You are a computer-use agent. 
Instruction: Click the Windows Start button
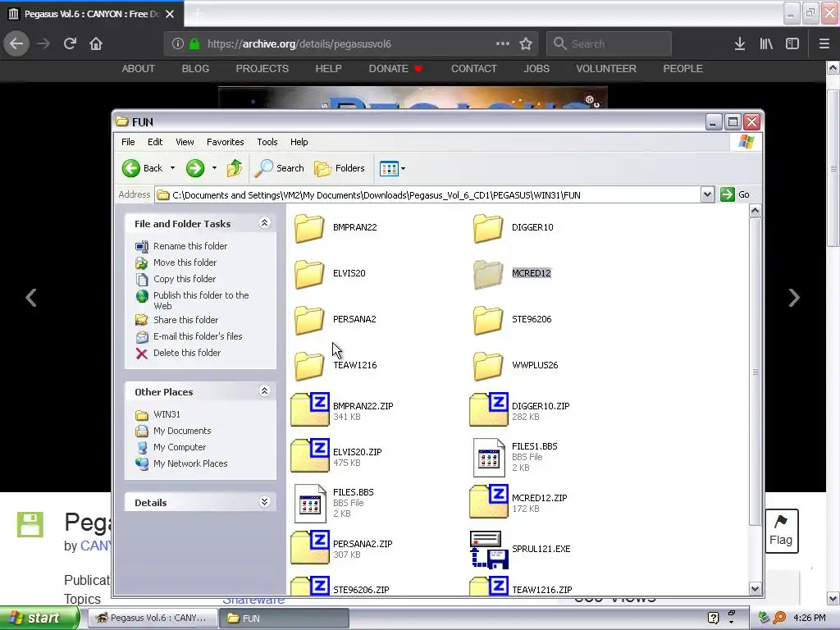click(x=39, y=618)
